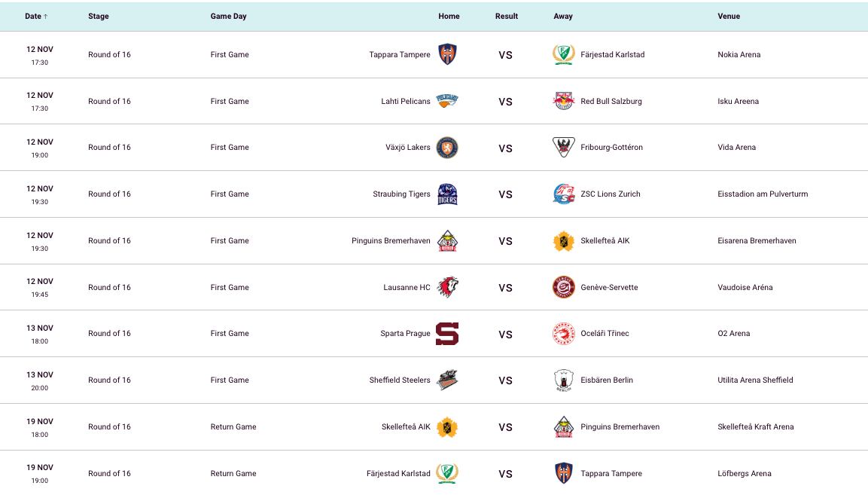
Task: Click the Genève-Servette team logo
Action: click(x=564, y=287)
